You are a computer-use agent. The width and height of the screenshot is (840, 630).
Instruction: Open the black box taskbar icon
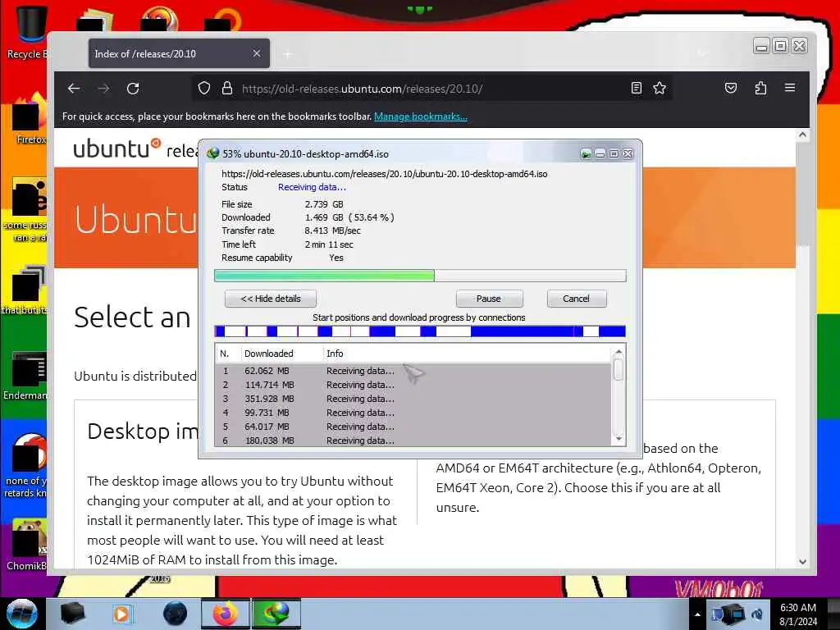pyautogui.click(x=72, y=614)
